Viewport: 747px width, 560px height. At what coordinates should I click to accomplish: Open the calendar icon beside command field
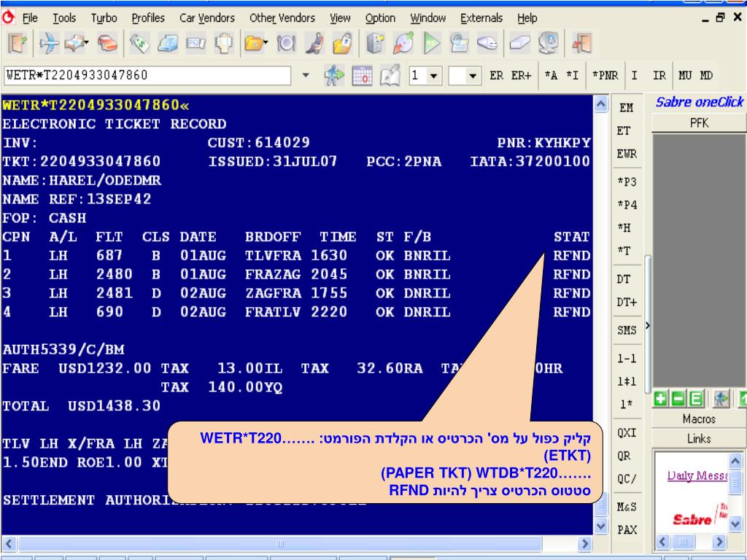tap(362, 76)
